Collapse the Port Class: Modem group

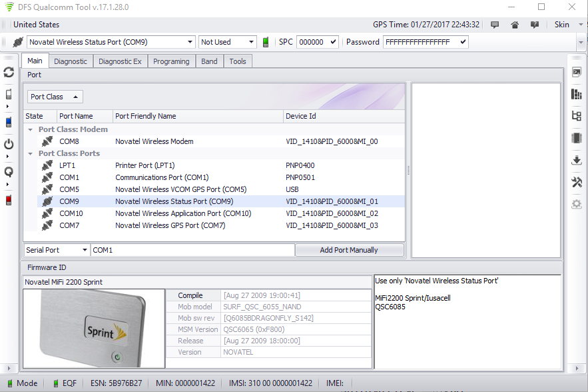(31, 129)
